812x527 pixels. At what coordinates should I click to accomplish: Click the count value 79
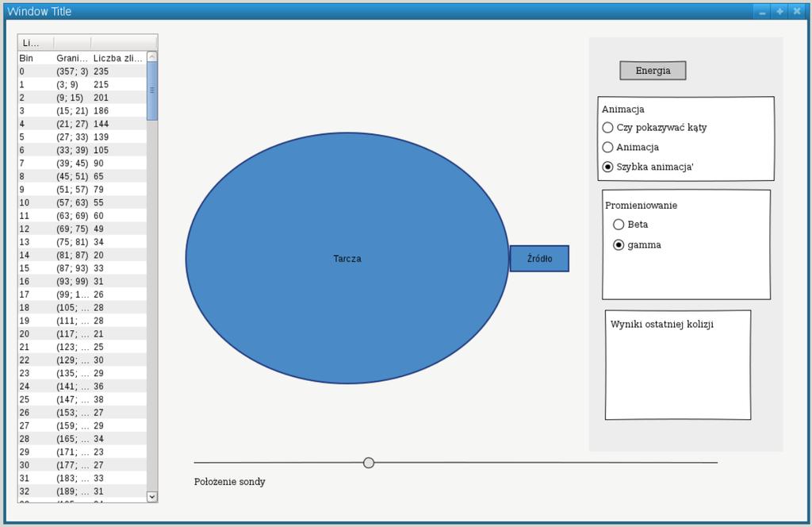(x=98, y=190)
